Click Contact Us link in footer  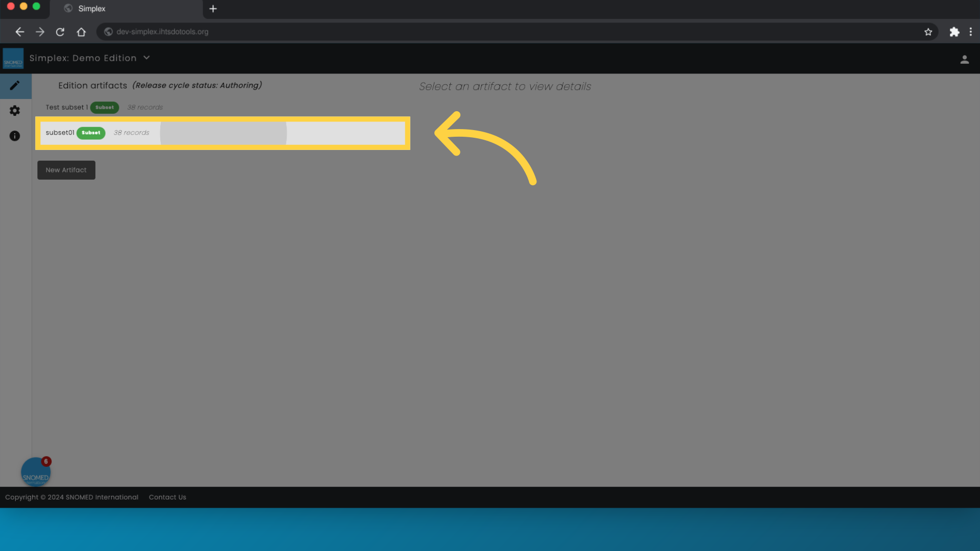[x=167, y=496]
